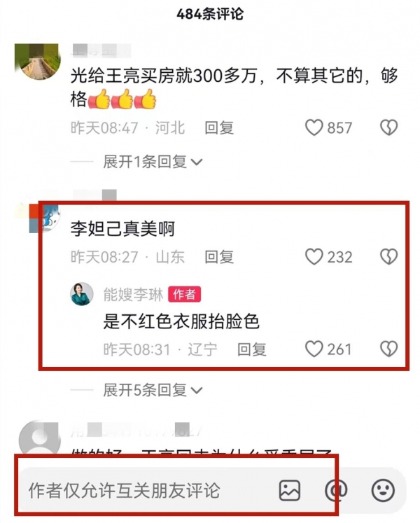Dislike the 河北 user's comment
The width and height of the screenshot is (420, 523).
click(x=389, y=127)
